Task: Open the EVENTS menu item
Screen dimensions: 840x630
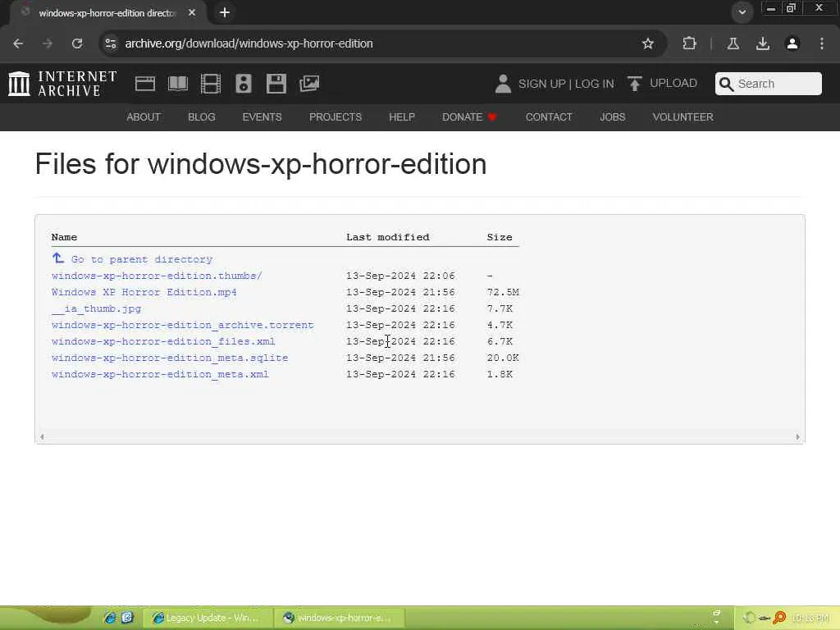Action: click(x=262, y=116)
